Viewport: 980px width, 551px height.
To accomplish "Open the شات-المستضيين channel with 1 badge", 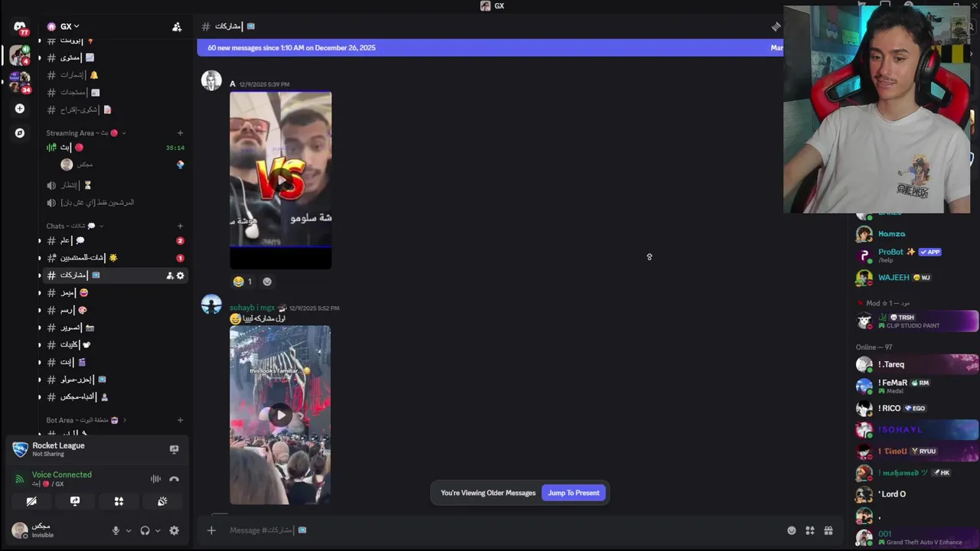I will pyautogui.click(x=112, y=258).
